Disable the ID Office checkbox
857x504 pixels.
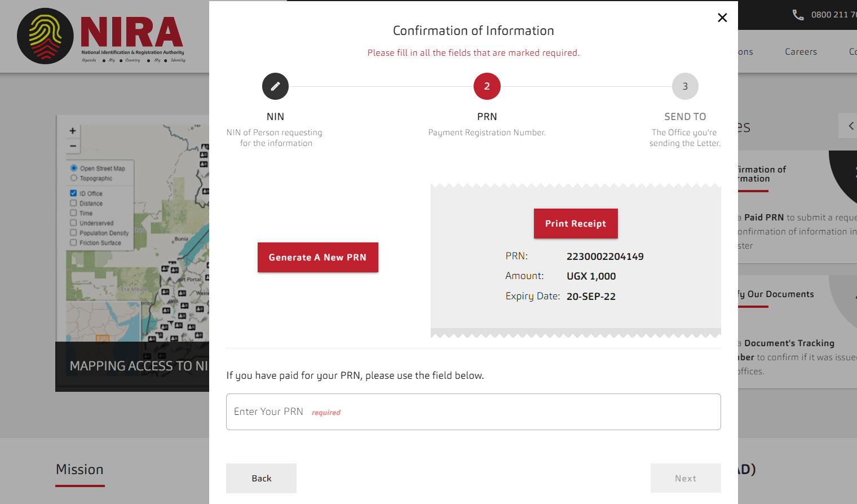click(74, 193)
